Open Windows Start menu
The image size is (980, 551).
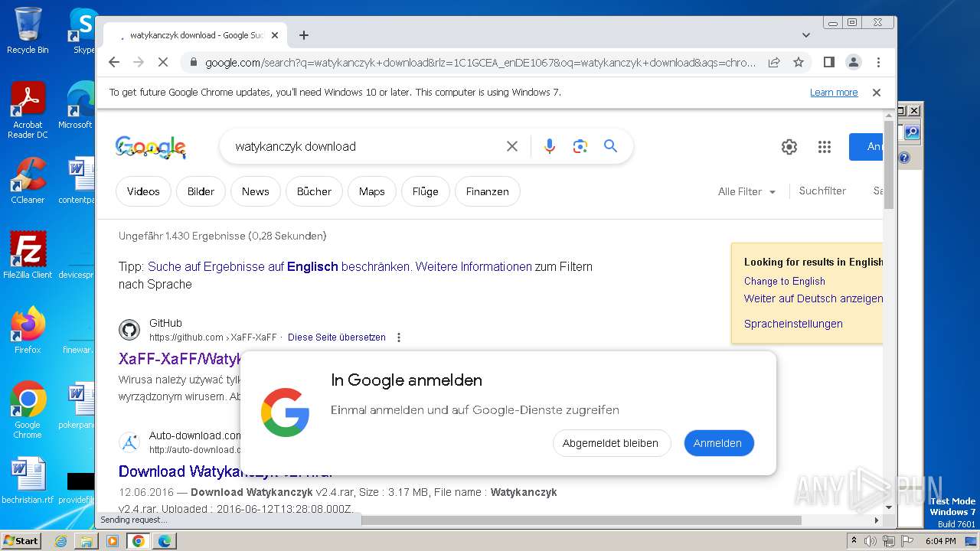tap(21, 540)
